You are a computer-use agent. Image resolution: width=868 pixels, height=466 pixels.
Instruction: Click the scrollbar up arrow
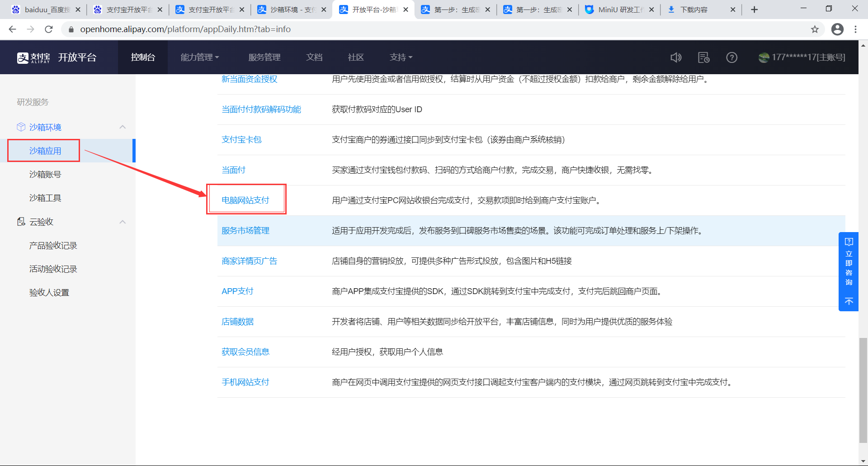pyautogui.click(x=863, y=45)
